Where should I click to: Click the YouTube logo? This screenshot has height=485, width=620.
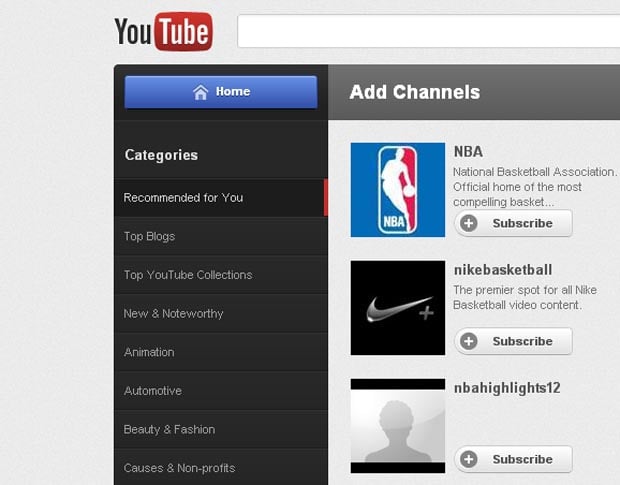pyautogui.click(x=163, y=31)
